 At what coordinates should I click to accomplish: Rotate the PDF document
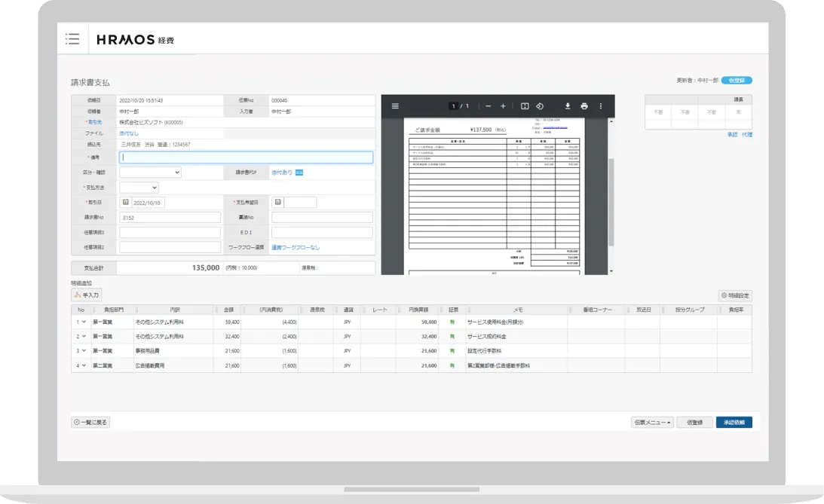point(540,106)
